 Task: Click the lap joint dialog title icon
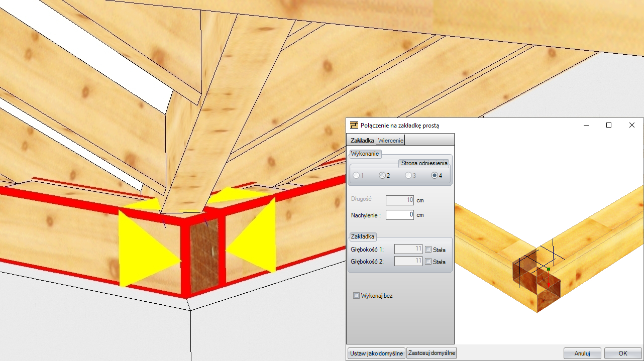pos(354,125)
